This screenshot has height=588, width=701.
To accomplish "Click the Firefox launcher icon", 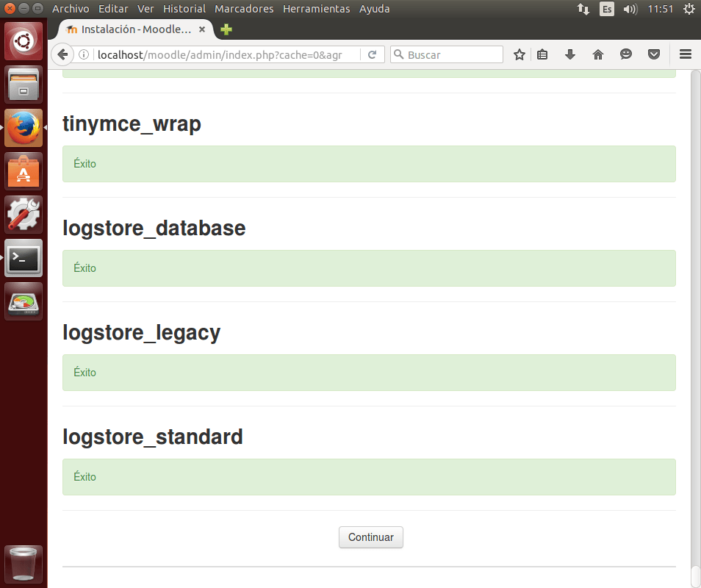I will (x=24, y=128).
